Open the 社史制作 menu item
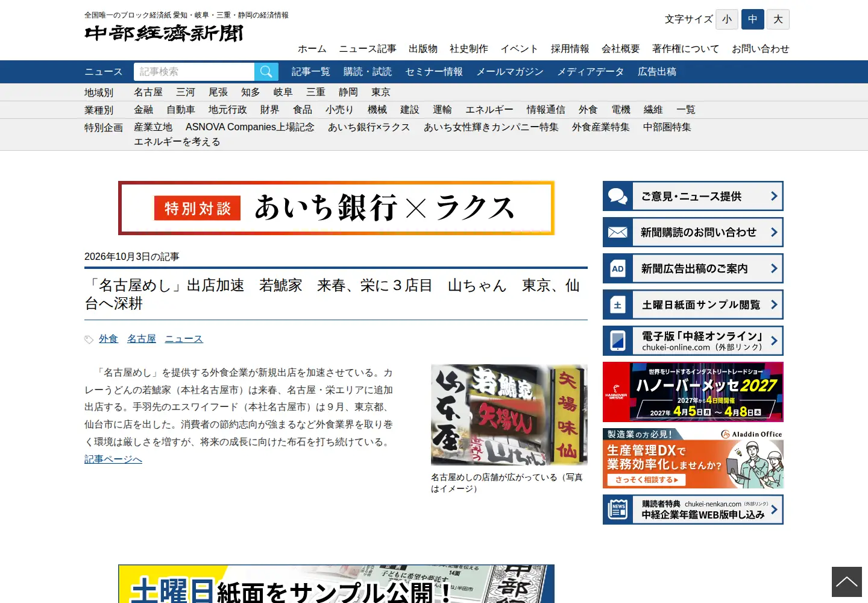Viewport: 868px width, 603px height. click(469, 49)
